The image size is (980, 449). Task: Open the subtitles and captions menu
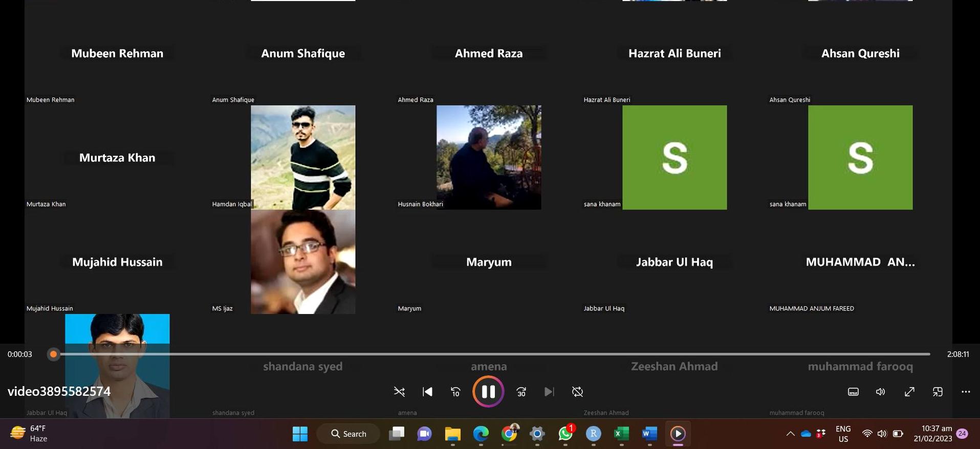[853, 392]
